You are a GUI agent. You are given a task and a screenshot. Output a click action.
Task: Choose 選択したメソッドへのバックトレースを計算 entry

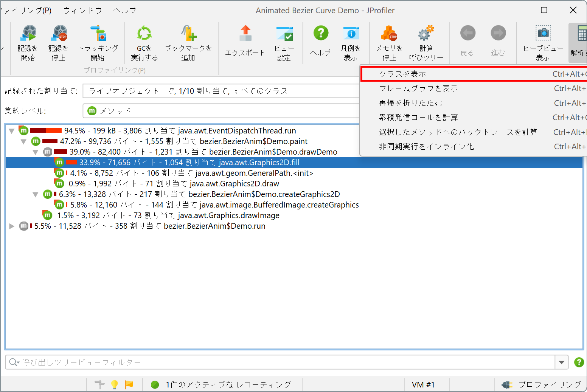[x=474, y=132]
